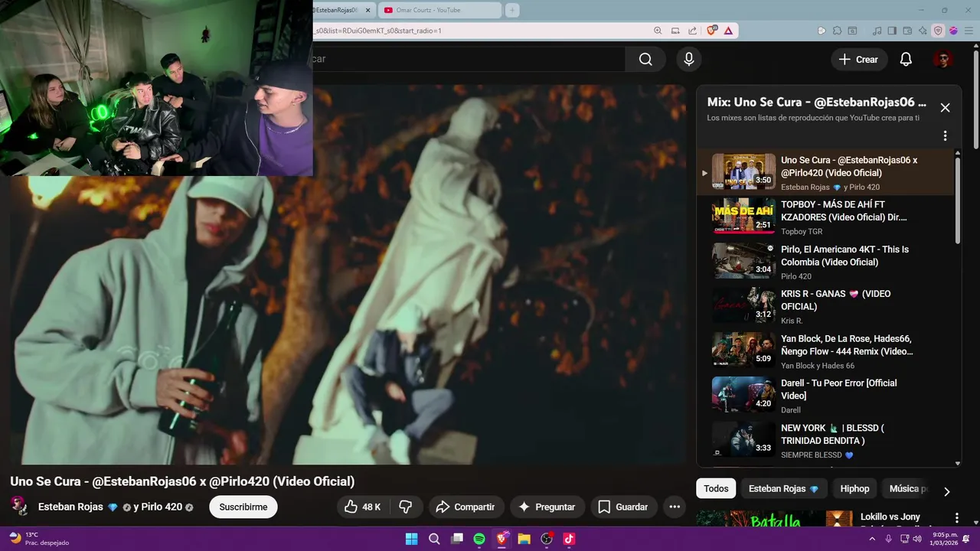This screenshot has height=551, width=980.
Task: Open the YouTube account avatar menu
Action: [x=942, y=59]
